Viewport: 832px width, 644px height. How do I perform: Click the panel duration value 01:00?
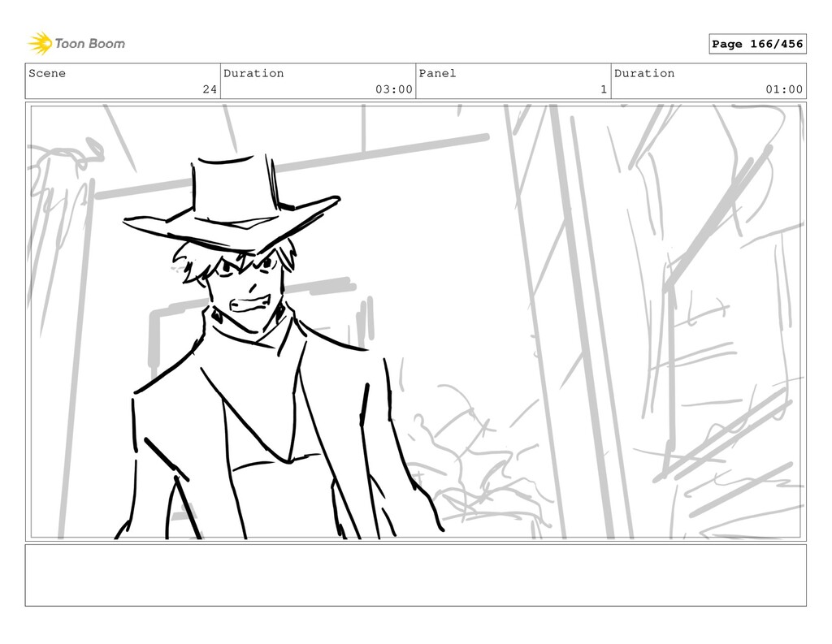click(784, 89)
